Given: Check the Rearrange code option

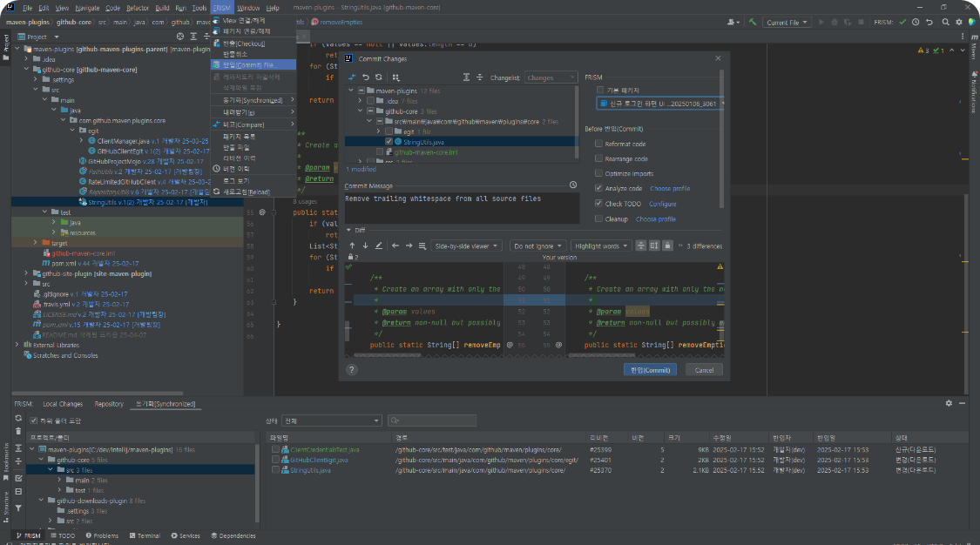Looking at the screenshot, I should (x=598, y=158).
